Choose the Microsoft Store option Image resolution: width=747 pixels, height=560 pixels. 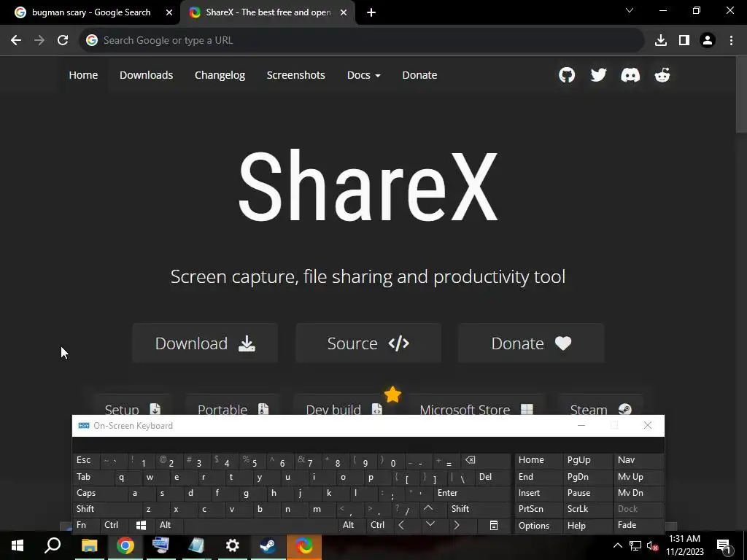[x=476, y=408]
